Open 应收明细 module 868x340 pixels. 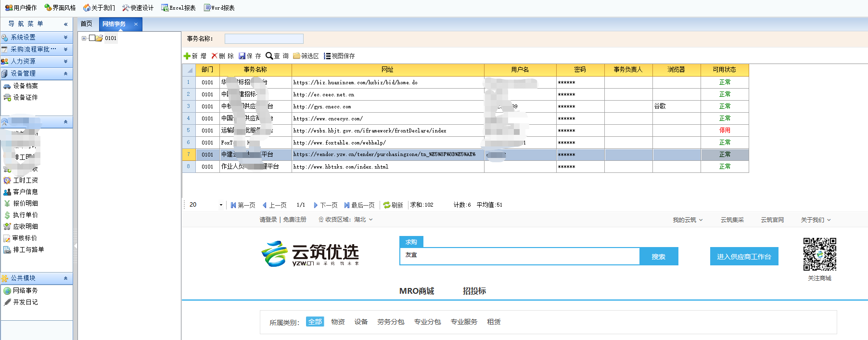[21, 226]
